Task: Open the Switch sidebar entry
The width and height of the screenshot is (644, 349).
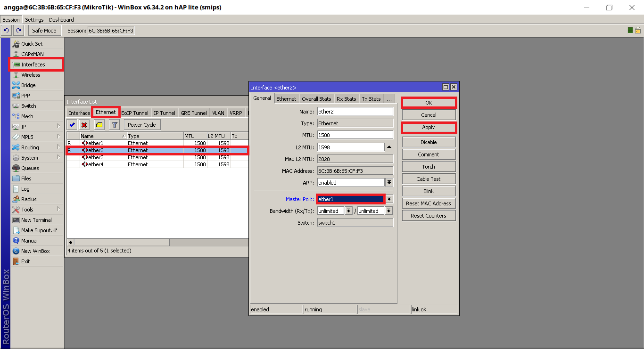Action: (x=37, y=106)
